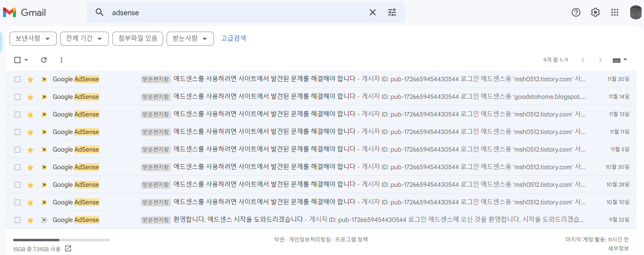Unstar the 10월 28일 email
The image size is (644, 255).
click(x=30, y=185)
